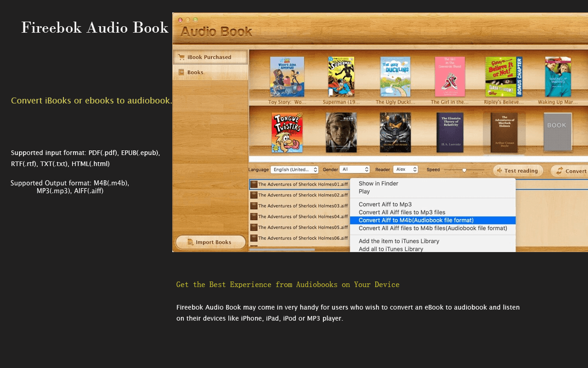
Task: Click the file icon of Holmes03.aiff
Action: point(254,206)
